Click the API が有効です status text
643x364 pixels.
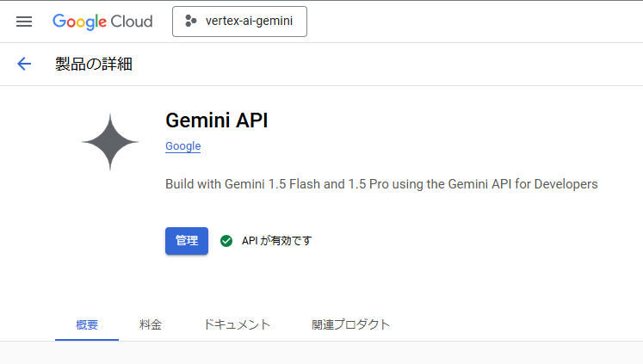tap(277, 241)
